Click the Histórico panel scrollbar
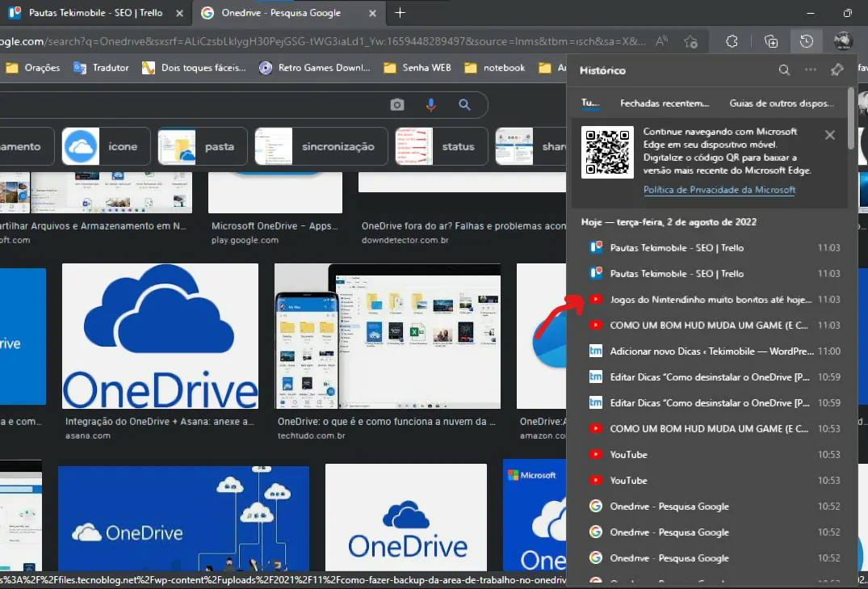868x589 pixels. [x=851, y=119]
